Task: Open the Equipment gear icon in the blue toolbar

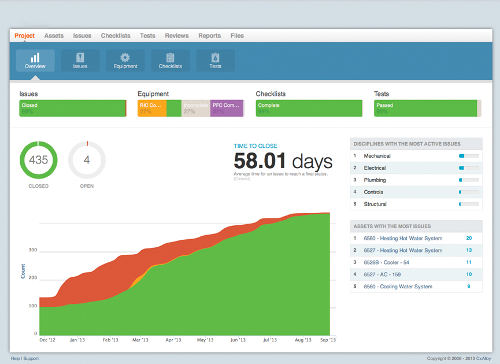Action: 125,61
